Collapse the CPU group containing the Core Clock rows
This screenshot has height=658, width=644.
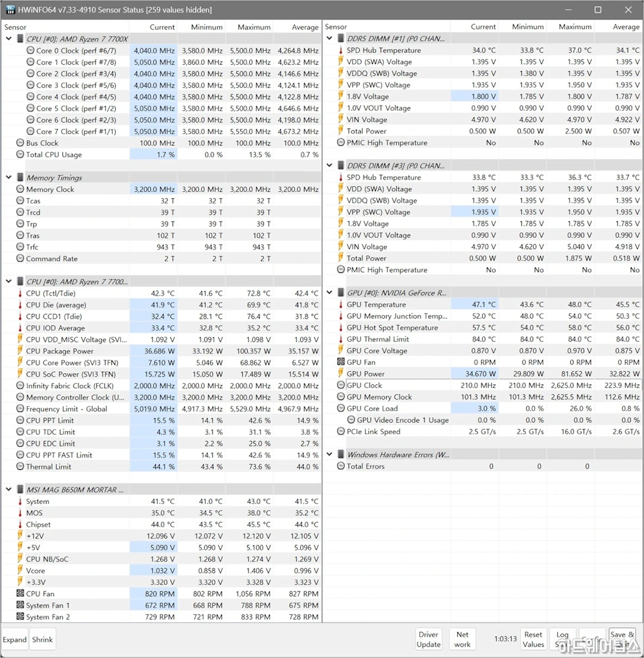point(9,38)
